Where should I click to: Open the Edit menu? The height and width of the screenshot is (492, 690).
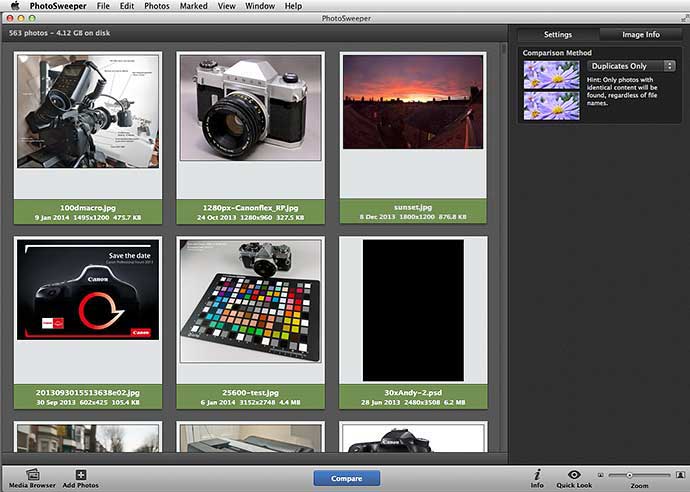click(x=127, y=6)
